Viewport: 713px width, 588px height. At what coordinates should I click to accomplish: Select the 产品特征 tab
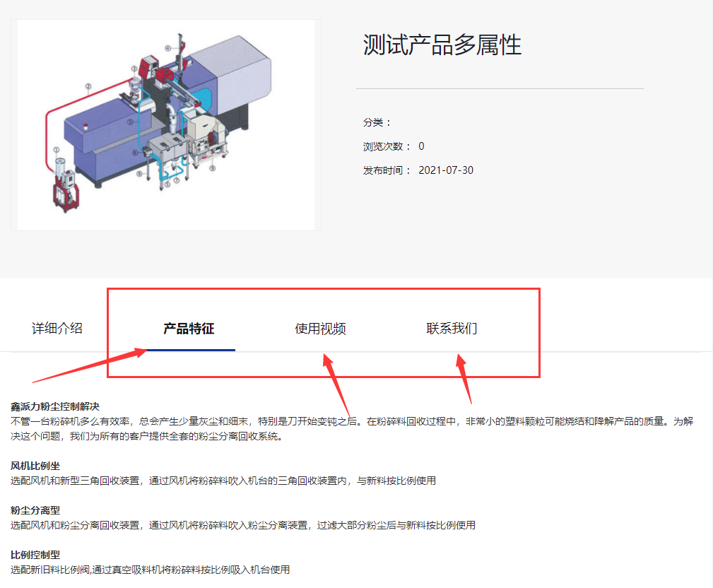[189, 329]
